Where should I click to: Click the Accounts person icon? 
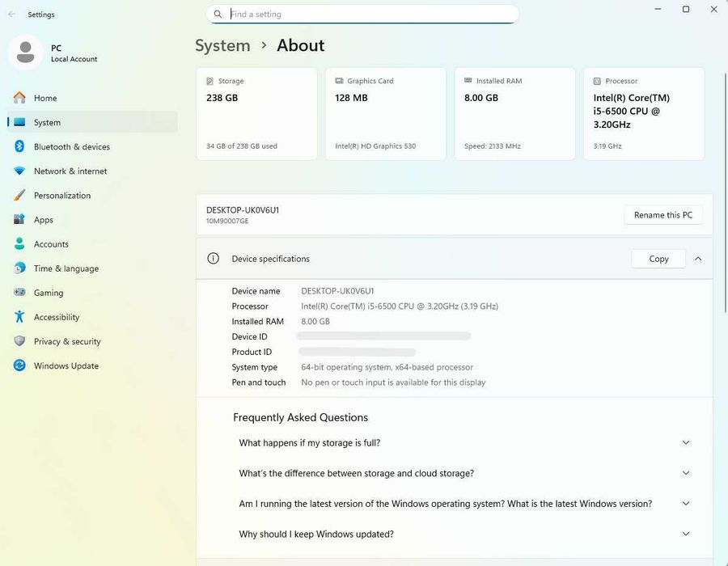pos(19,244)
